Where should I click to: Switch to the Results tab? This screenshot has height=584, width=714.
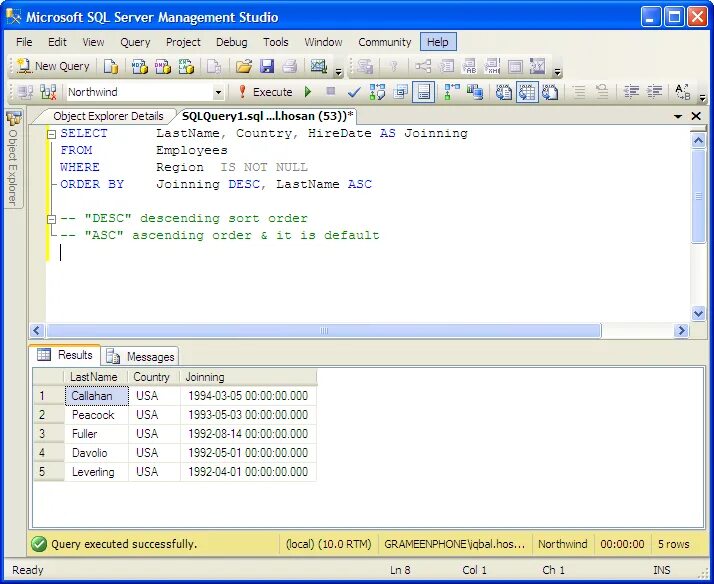click(65, 355)
